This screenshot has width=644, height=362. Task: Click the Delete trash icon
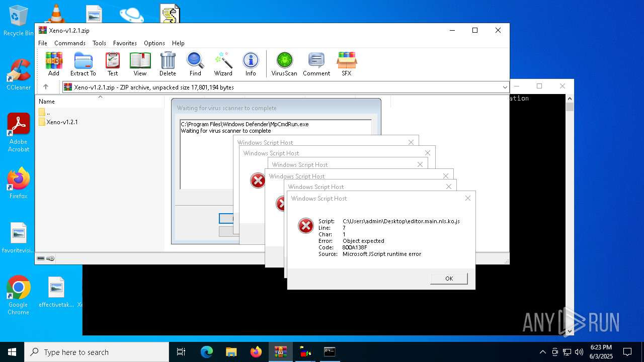168,64
